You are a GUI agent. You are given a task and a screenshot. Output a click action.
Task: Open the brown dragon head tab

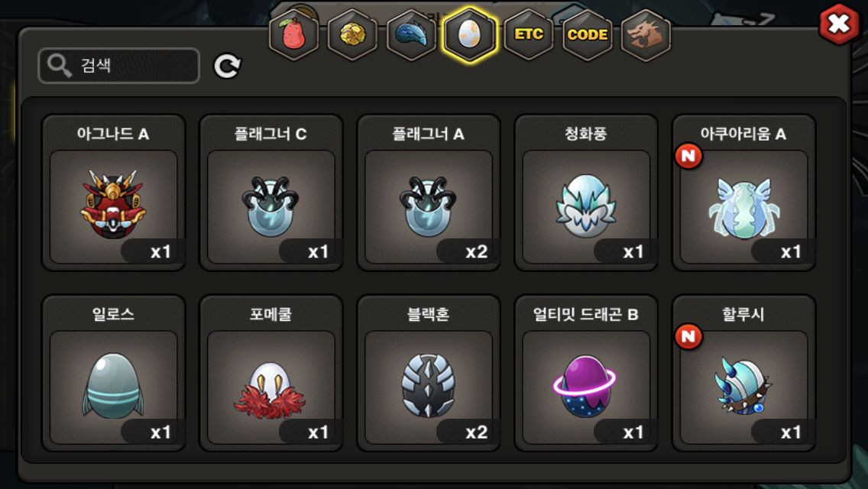tap(646, 35)
